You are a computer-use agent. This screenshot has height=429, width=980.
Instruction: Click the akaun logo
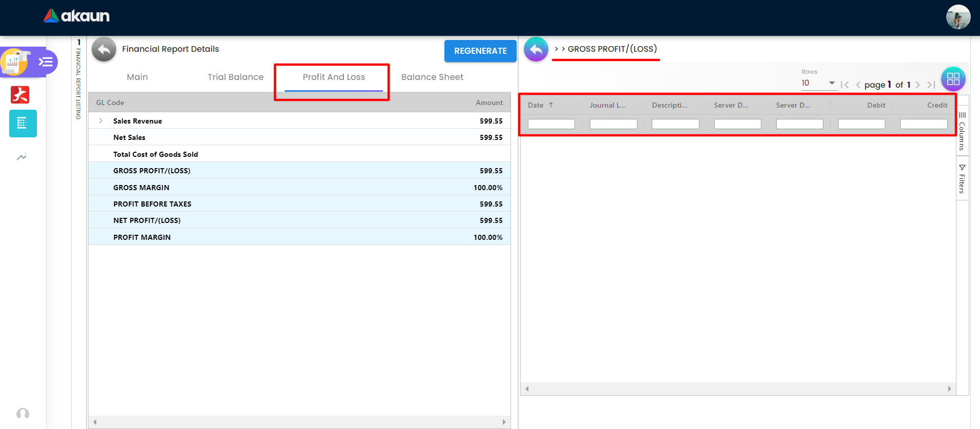click(x=77, y=16)
